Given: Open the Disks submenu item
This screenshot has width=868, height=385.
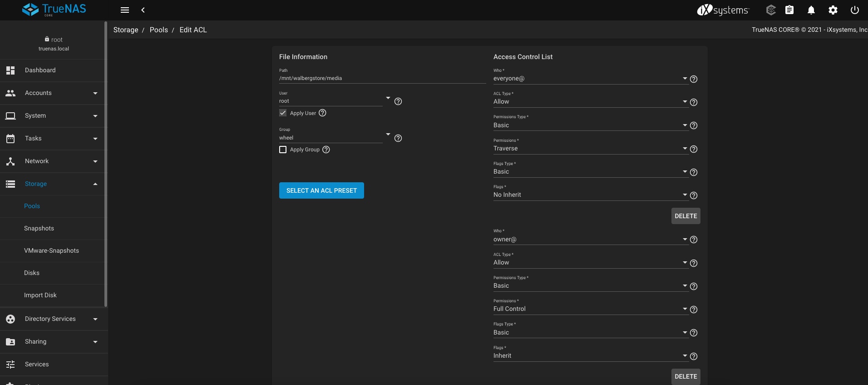Looking at the screenshot, I should pos(52,273).
